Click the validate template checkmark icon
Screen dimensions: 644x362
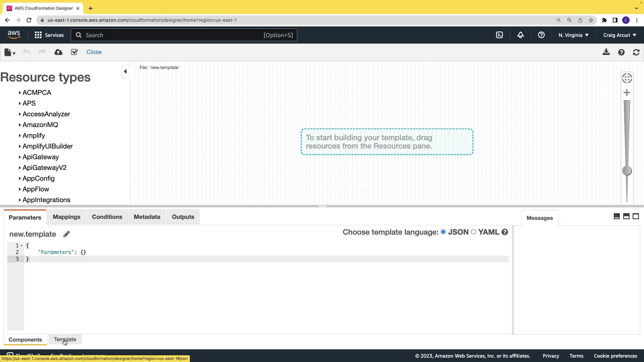pyautogui.click(x=74, y=52)
